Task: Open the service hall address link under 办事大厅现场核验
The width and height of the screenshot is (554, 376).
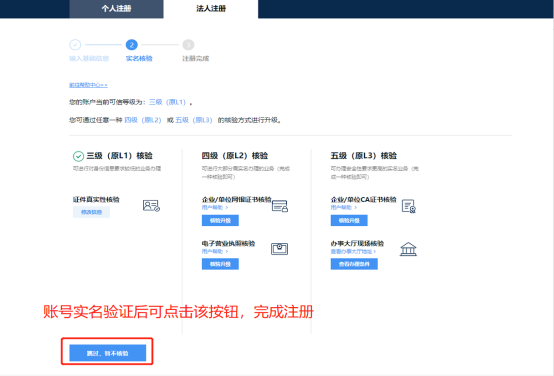Action: [353, 251]
